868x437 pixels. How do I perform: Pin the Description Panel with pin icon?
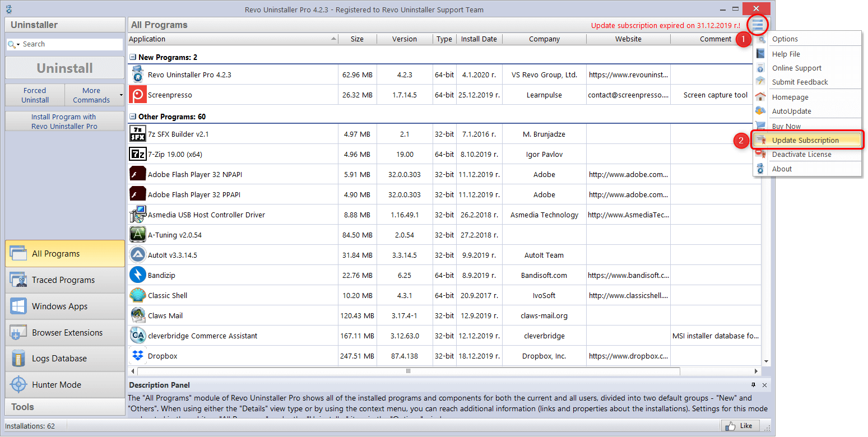coord(753,385)
